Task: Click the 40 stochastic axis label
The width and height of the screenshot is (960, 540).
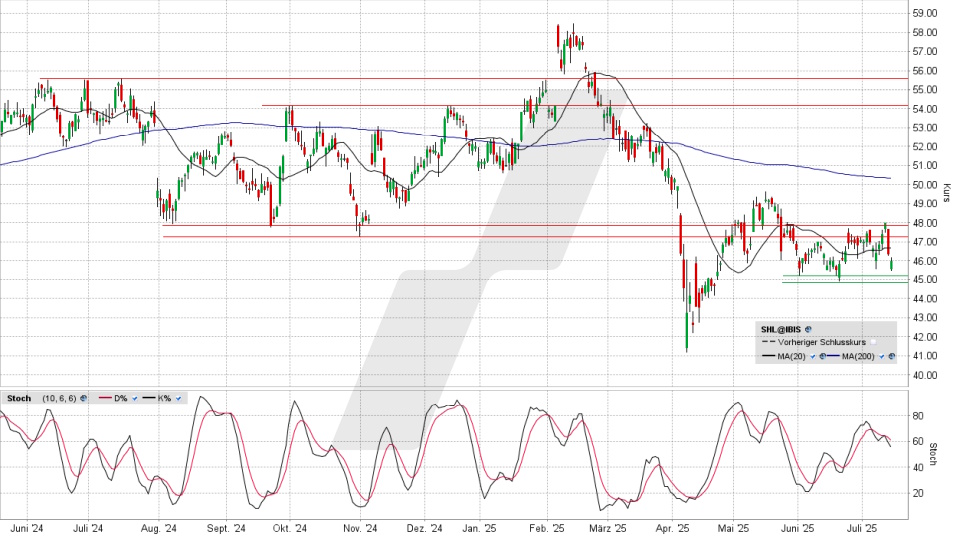Action: [x=918, y=467]
